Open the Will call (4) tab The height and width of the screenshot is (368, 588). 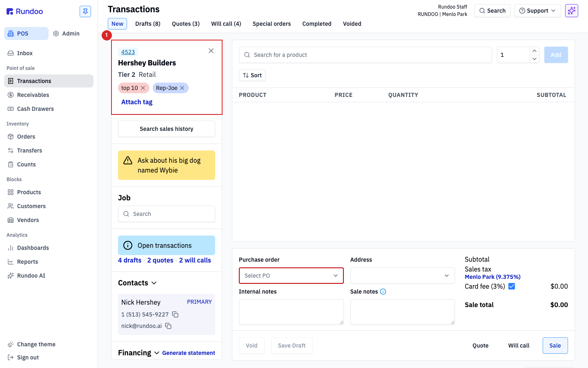(x=226, y=24)
